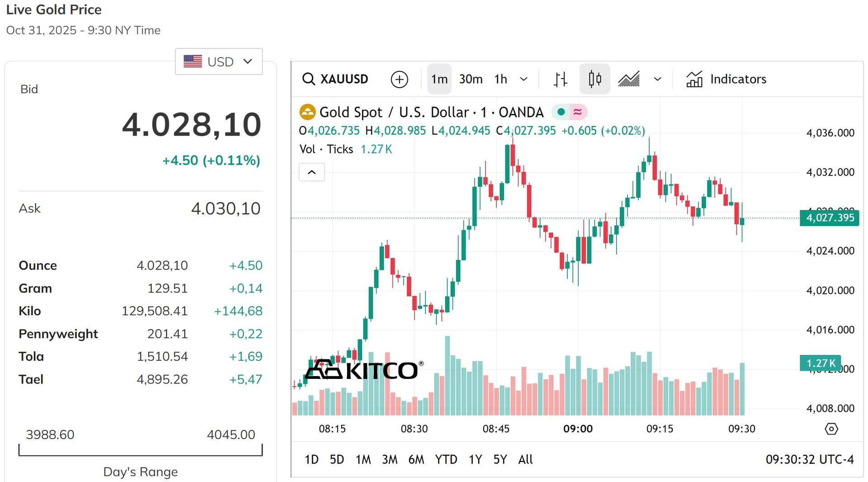This screenshot has width=868, height=482.
Task: Select the 30m timeframe button
Action: tap(471, 79)
